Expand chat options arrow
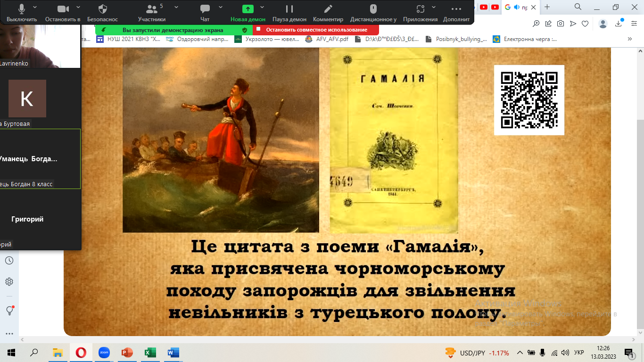The width and height of the screenshot is (644, 362). click(222, 8)
